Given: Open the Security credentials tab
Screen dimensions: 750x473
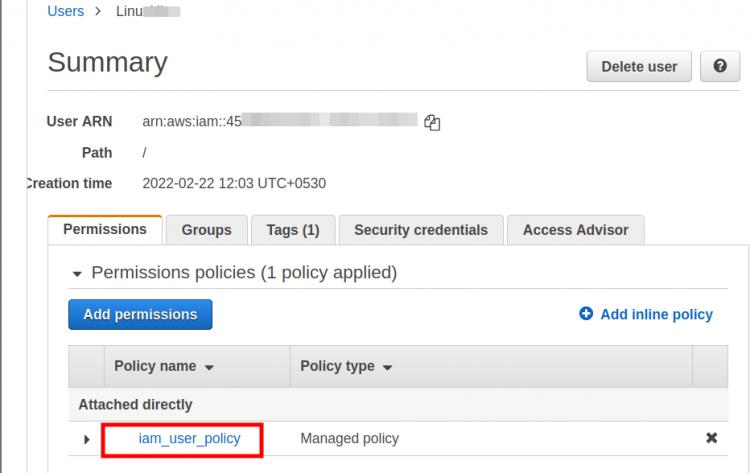Looking at the screenshot, I should (x=421, y=230).
